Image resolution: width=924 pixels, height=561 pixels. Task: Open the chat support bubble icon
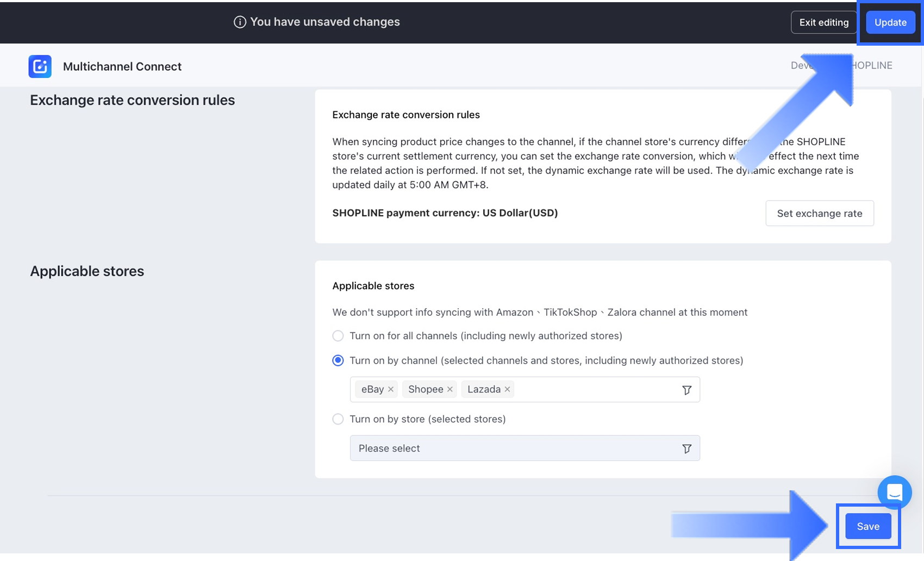[x=894, y=492]
